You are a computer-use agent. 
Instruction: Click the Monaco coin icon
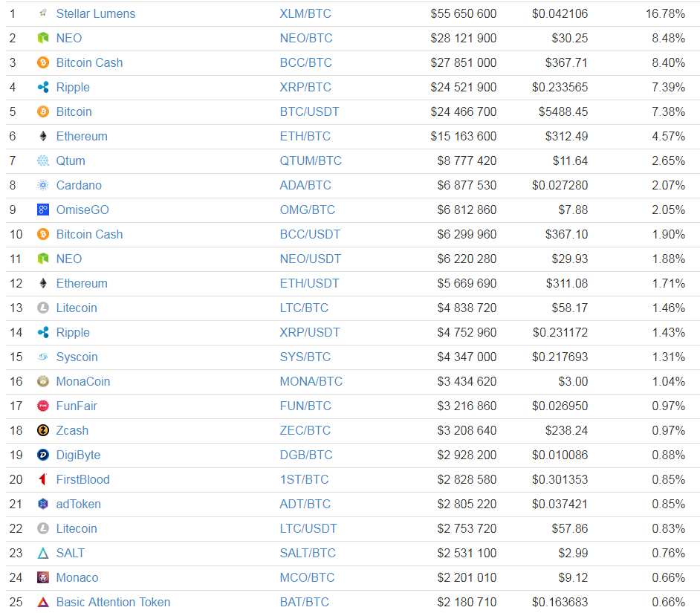click(43, 578)
